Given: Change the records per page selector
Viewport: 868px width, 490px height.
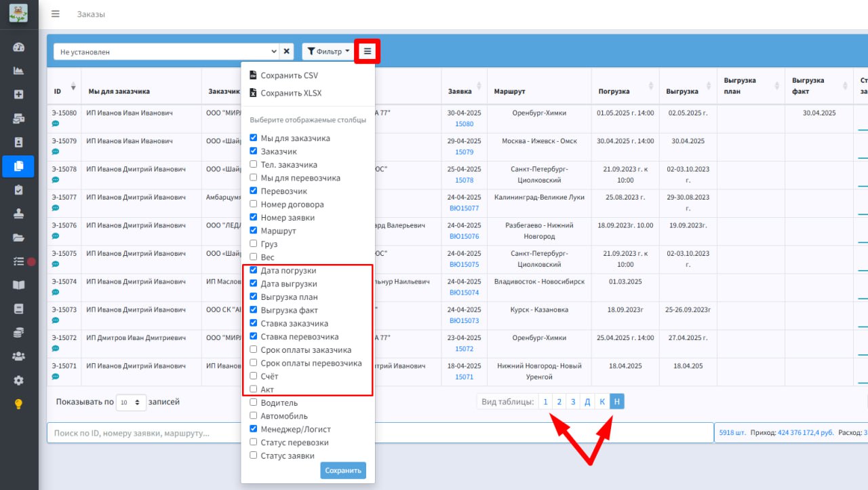Looking at the screenshot, I should (131, 402).
